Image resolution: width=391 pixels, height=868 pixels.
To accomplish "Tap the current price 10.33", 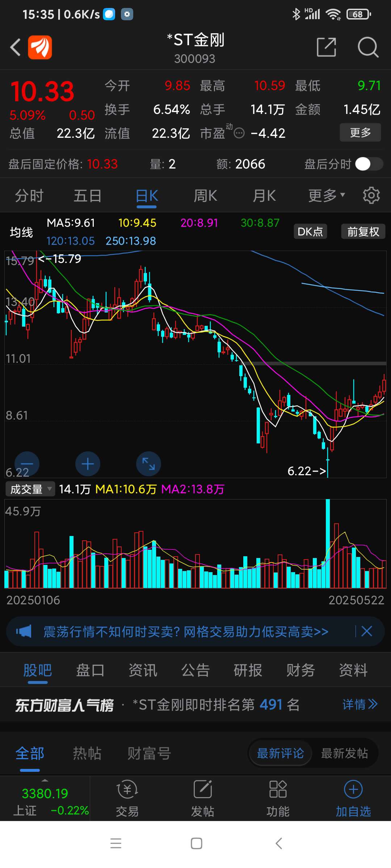I will click(42, 91).
